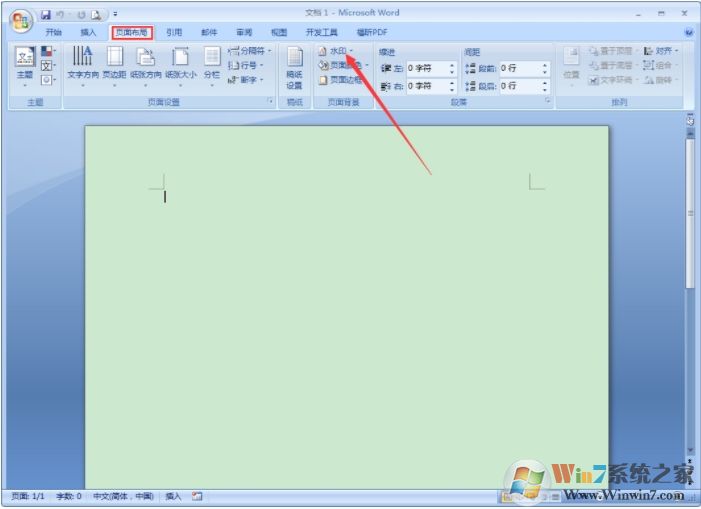
Task: Open the PDF add-in tab
Action: tap(372, 32)
